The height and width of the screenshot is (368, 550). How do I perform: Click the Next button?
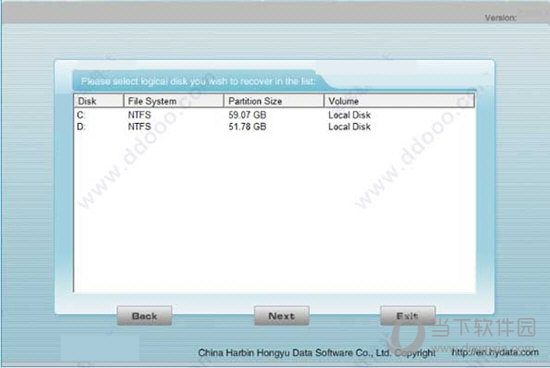coord(282,316)
